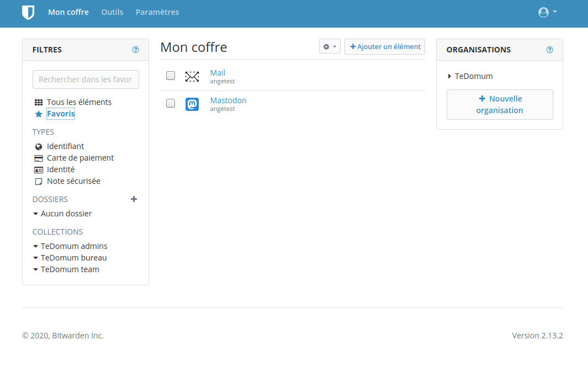The width and height of the screenshot is (588, 377).
Task: Filter by Carte de paiement type
Action: [x=80, y=158]
